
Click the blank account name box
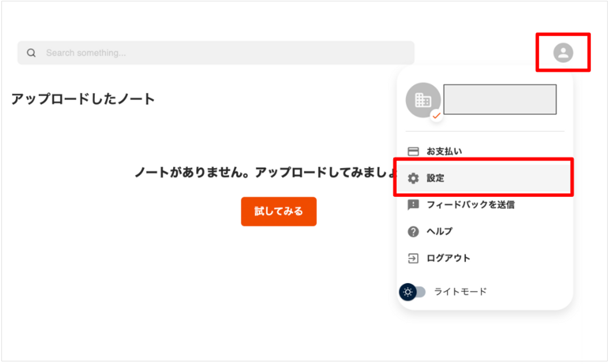[x=500, y=100]
